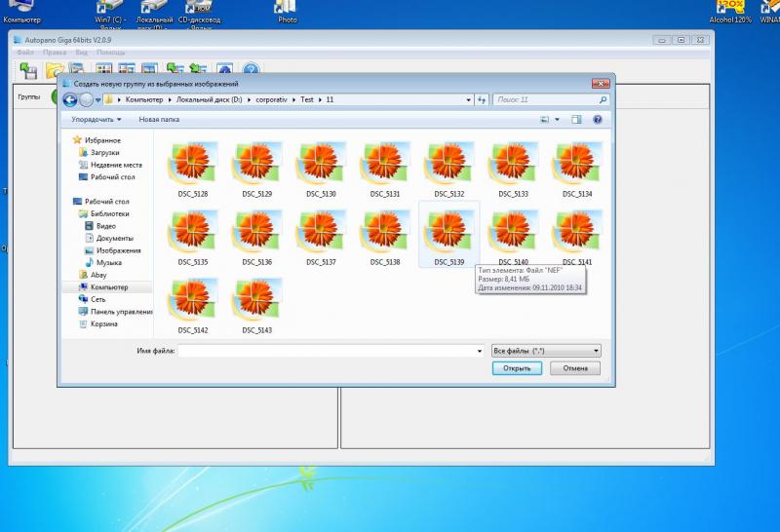This screenshot has width=780, height=532.
Task: Open Панель управления in sidebar
Action: point(115,312)
